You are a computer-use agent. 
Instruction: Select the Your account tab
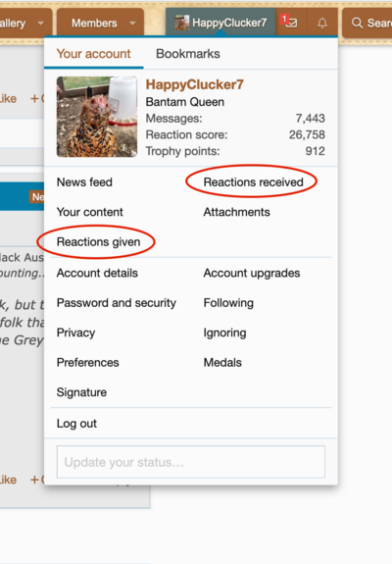coord(94,54)
